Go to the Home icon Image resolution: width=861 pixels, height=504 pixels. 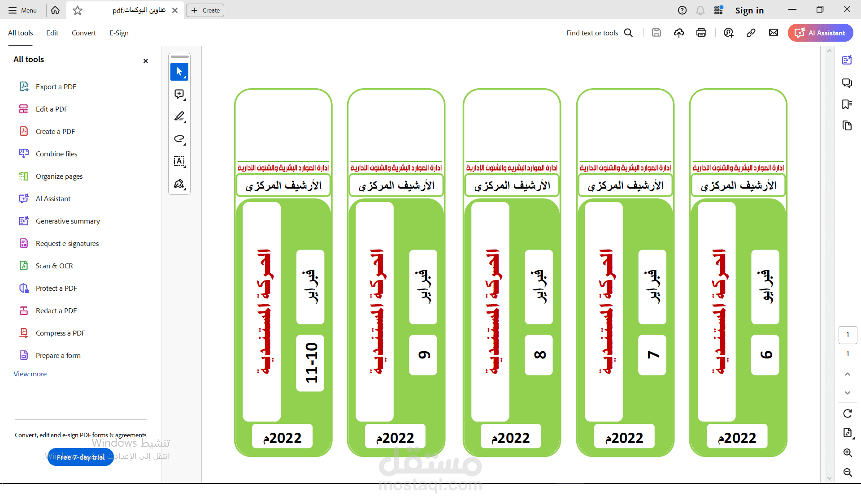pyautogui.click(x=55, y=10)
